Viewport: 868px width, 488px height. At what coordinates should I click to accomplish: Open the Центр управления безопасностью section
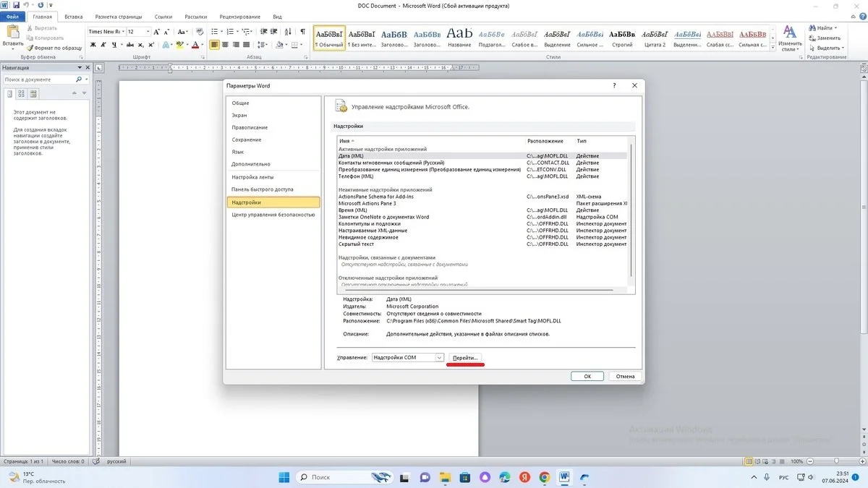coord(273,215)
